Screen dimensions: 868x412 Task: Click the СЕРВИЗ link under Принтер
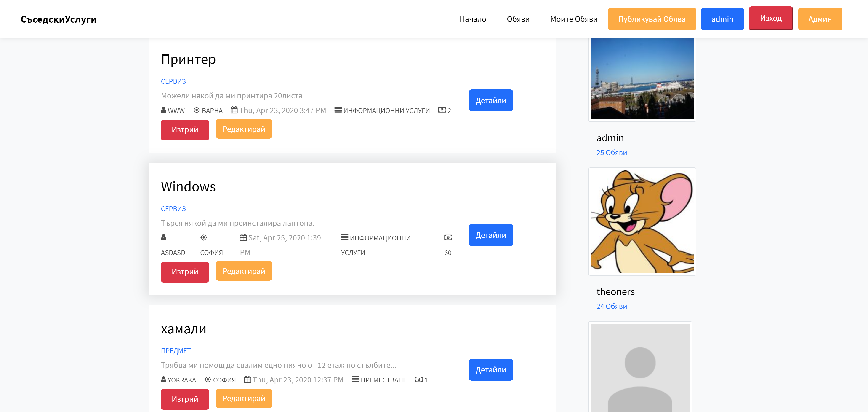pyautogui.click(x=173, y=81)
